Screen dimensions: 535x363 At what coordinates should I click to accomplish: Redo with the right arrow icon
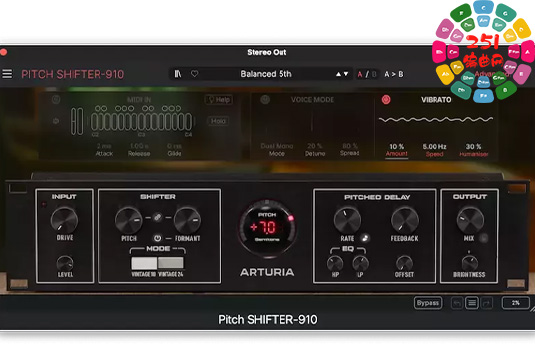click(487, 303)
